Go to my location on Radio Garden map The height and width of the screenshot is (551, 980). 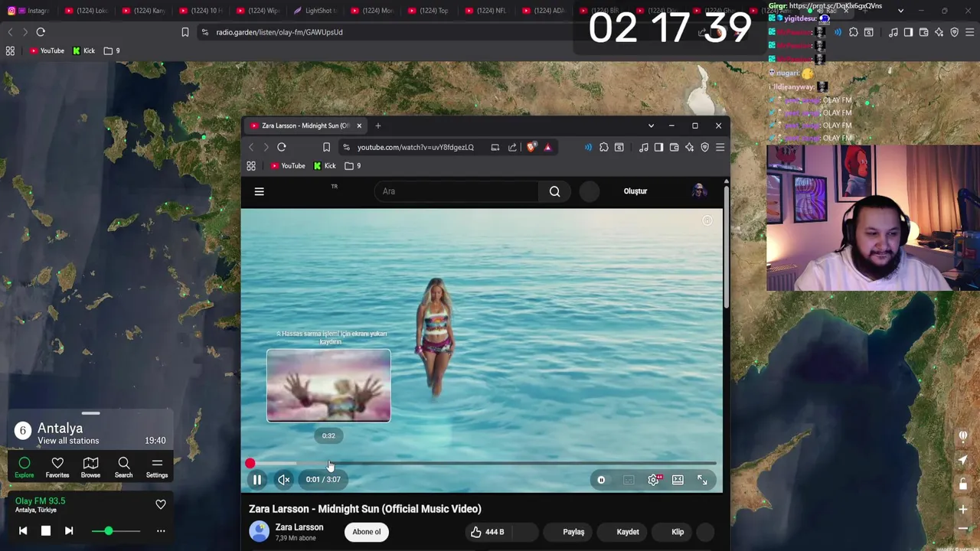(963, 460)
